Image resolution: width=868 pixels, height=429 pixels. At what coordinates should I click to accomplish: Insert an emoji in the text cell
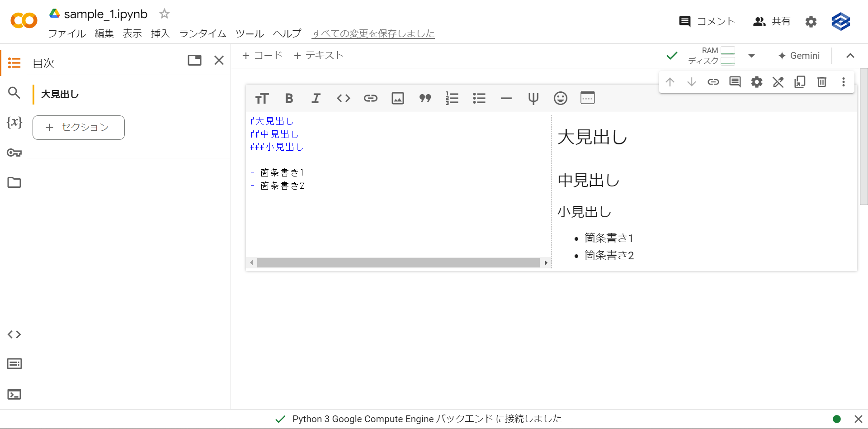pyautogui.click(x=560, y=98)
